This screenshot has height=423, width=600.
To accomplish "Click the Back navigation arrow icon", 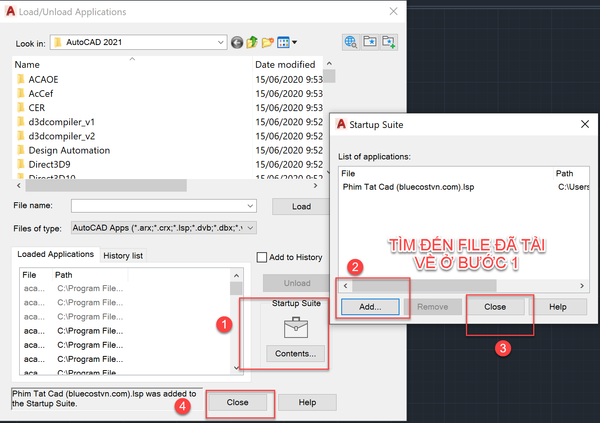I will tap(237, 42).
